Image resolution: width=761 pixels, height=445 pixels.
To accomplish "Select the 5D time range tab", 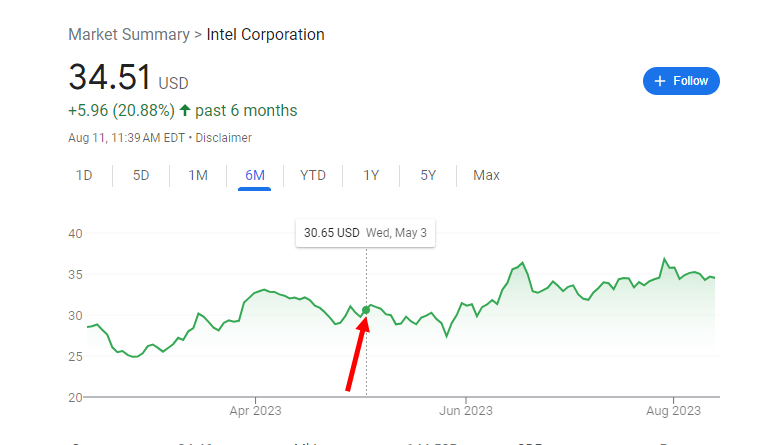I will tap(141, 175).
